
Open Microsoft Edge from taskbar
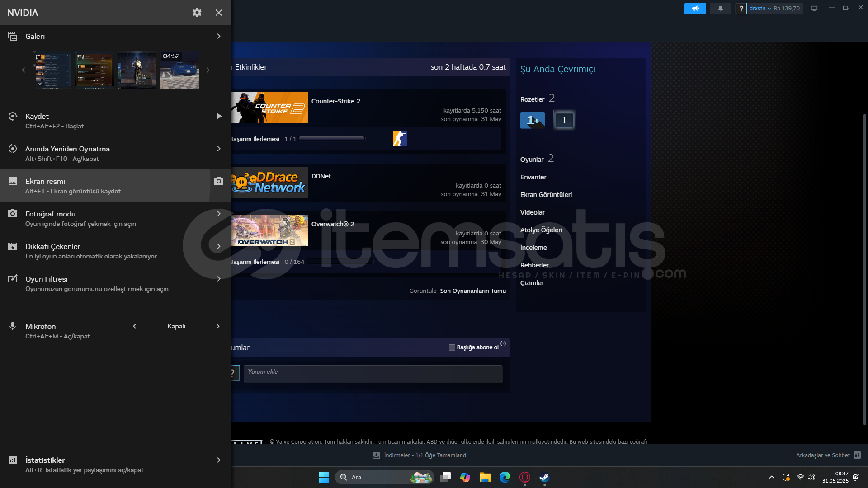coord(505,477)
